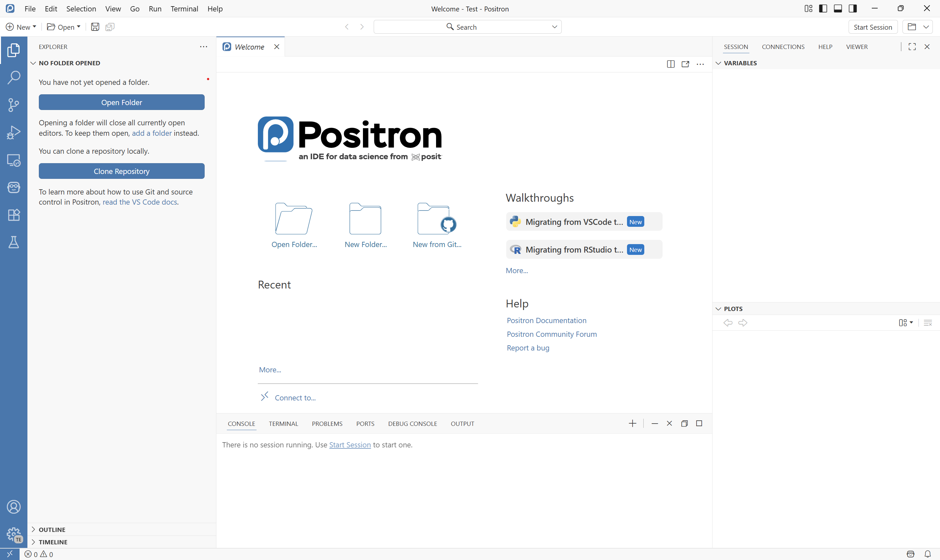Image resolution: width=940 pixels, height=560 pixels.
Task: Open the New dropdown menu
Action: [21, 27]
